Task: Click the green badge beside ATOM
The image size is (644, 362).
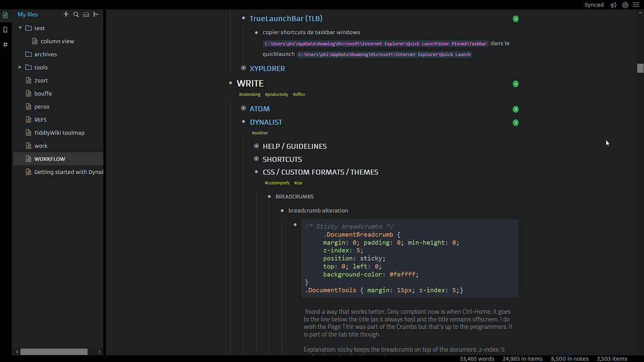Action: point(515,109)
